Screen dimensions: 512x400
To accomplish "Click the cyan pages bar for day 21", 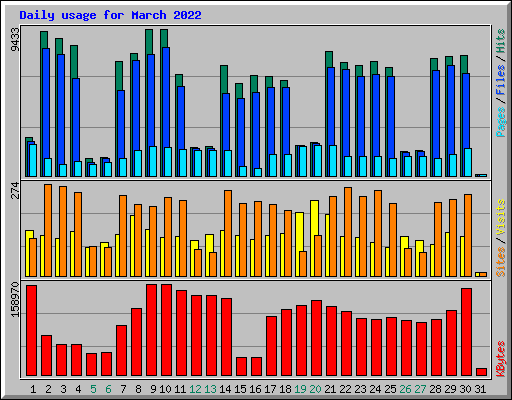I will click(333, 161).
